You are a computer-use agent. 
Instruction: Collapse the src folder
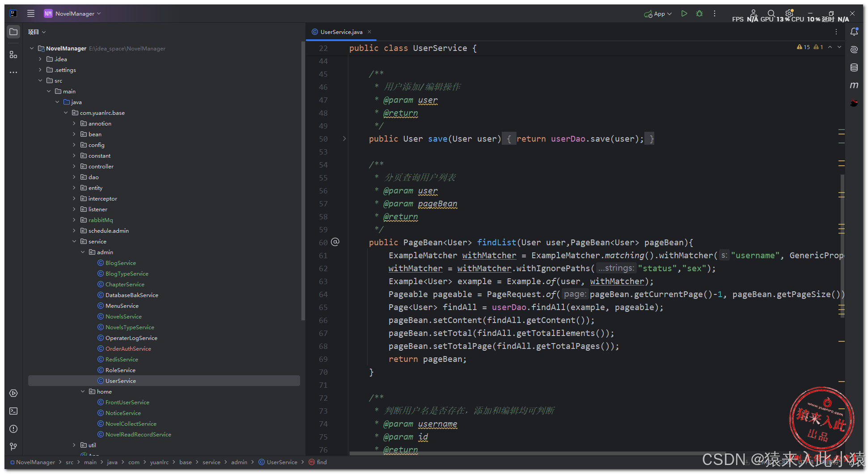coord(40,80)
